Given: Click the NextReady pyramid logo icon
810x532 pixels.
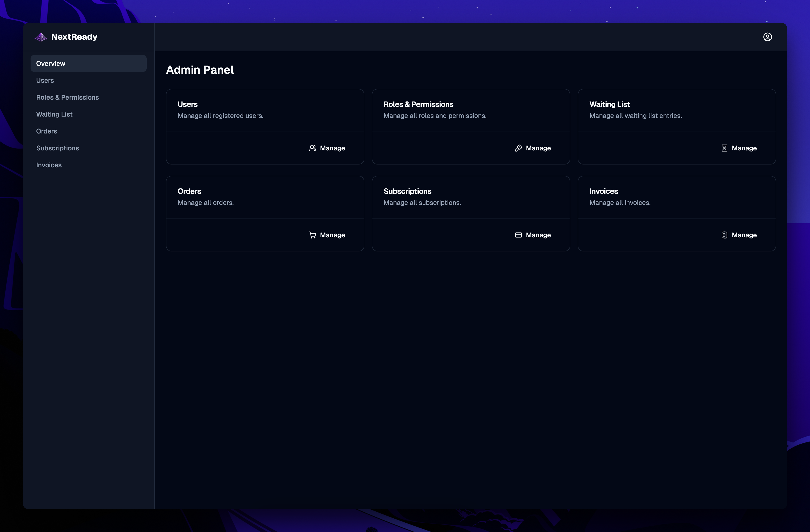Looking at the screenshot, I should (41, 37).
